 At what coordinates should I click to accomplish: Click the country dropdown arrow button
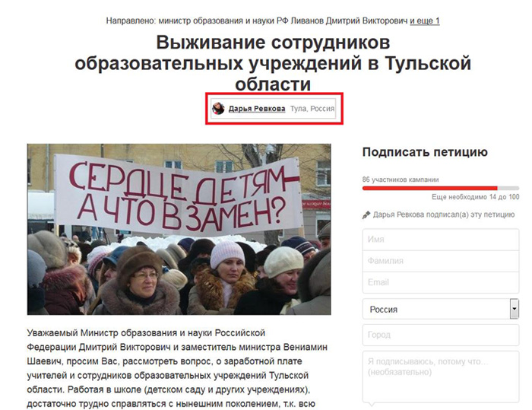click(515, 309)
